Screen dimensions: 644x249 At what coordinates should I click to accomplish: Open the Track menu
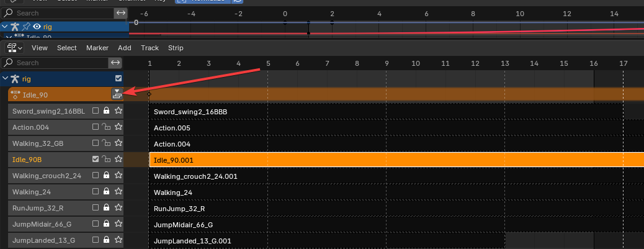[x=150, y=48]
